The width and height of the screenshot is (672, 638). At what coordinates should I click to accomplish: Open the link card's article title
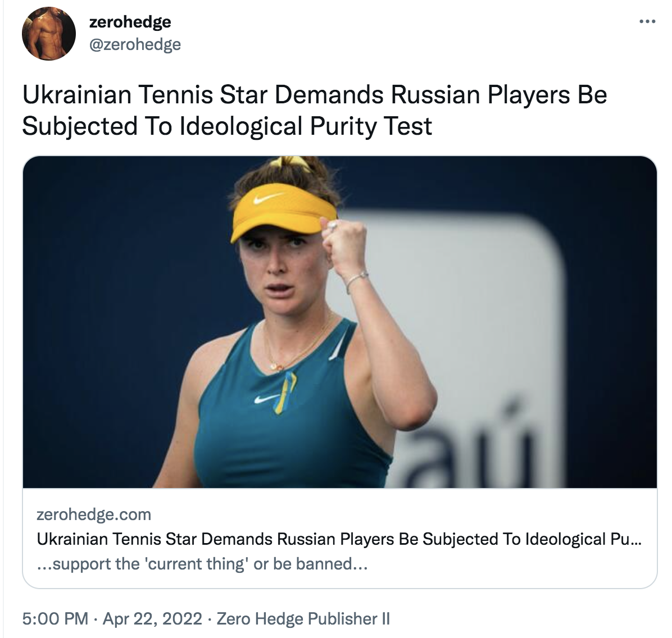click(339, 539)
